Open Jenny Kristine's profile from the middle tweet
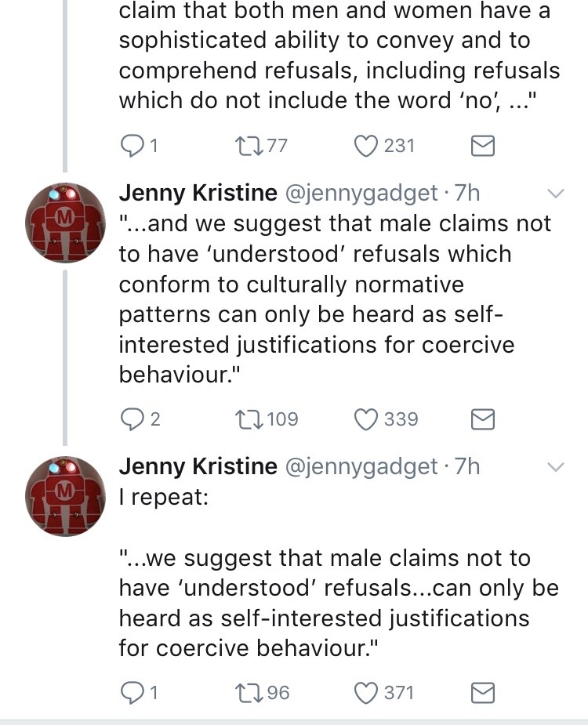The width and height of the screenshot is (588, 725). pos(198,193)
